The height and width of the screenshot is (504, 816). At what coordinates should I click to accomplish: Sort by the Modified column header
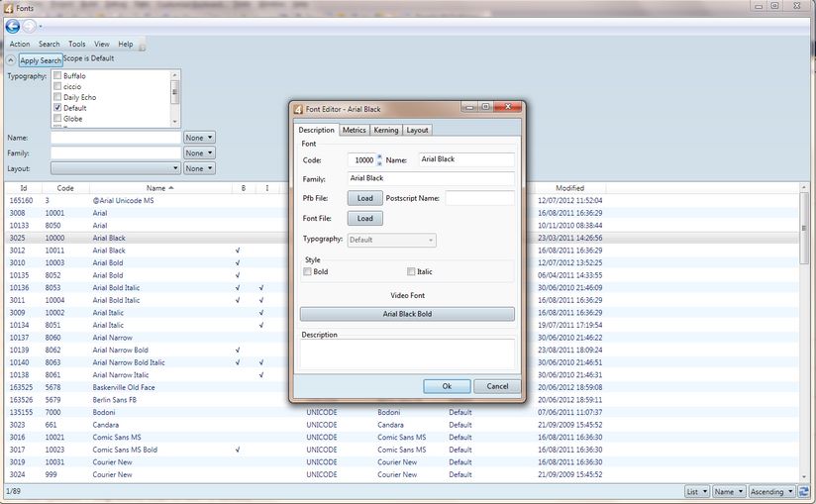click(569, 188)
